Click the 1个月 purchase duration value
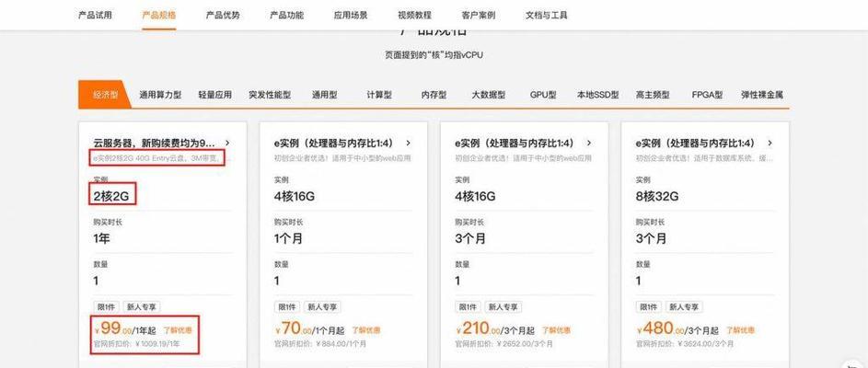The height and width of the screenshot is (368, 868). [288, 238]
